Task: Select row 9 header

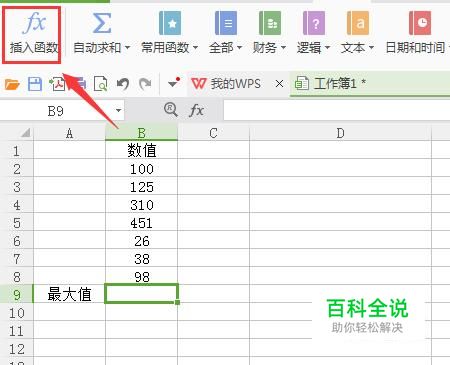Action: tap(16, 295)
